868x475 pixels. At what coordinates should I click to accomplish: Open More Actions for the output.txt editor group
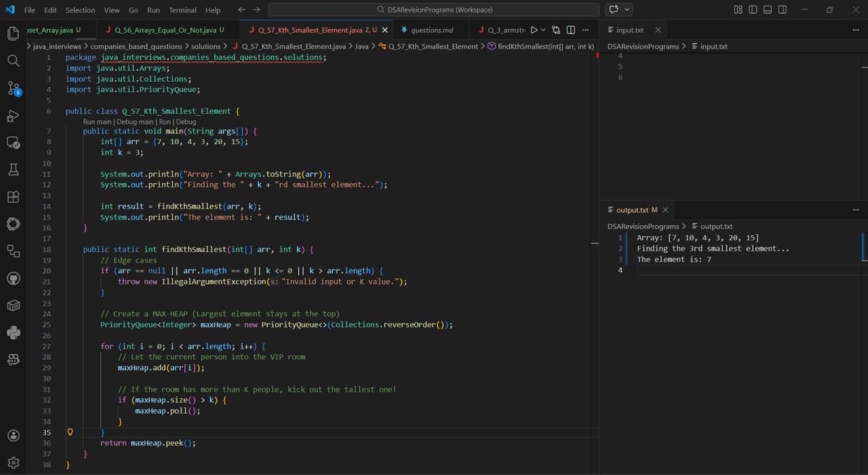point(856,210)
